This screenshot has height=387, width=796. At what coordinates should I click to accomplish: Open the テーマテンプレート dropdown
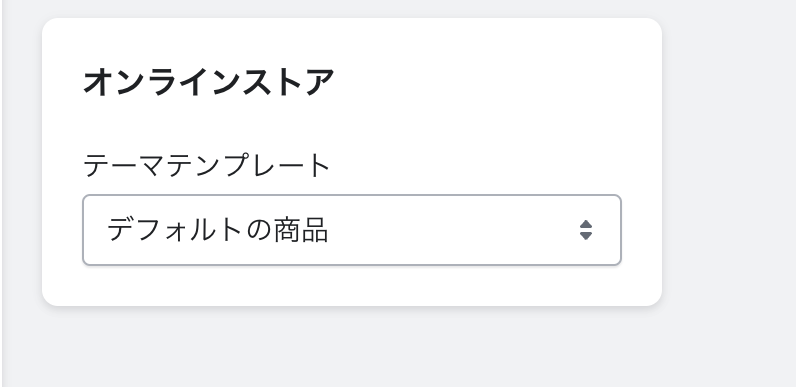pos(352,230)
